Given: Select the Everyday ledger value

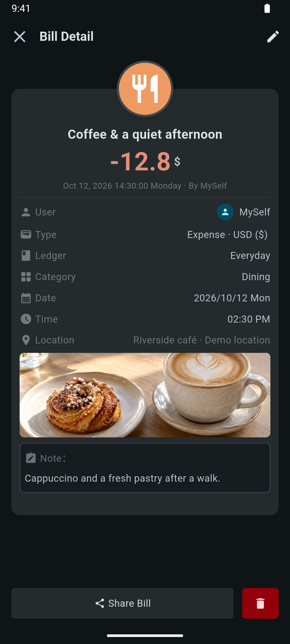Looking at the screenshot, I should tap(250, 255).
